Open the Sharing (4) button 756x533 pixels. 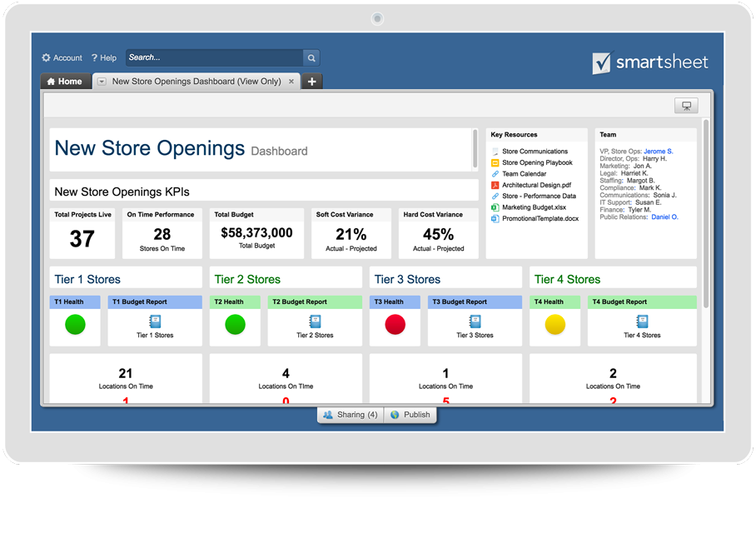[351, 415]
